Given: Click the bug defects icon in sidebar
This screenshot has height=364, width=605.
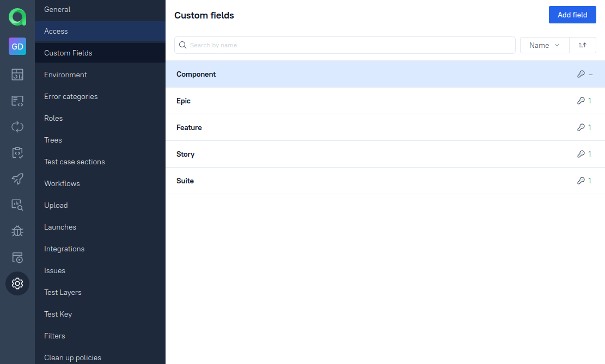Looking at the screenshot, I should coord(17,231).
